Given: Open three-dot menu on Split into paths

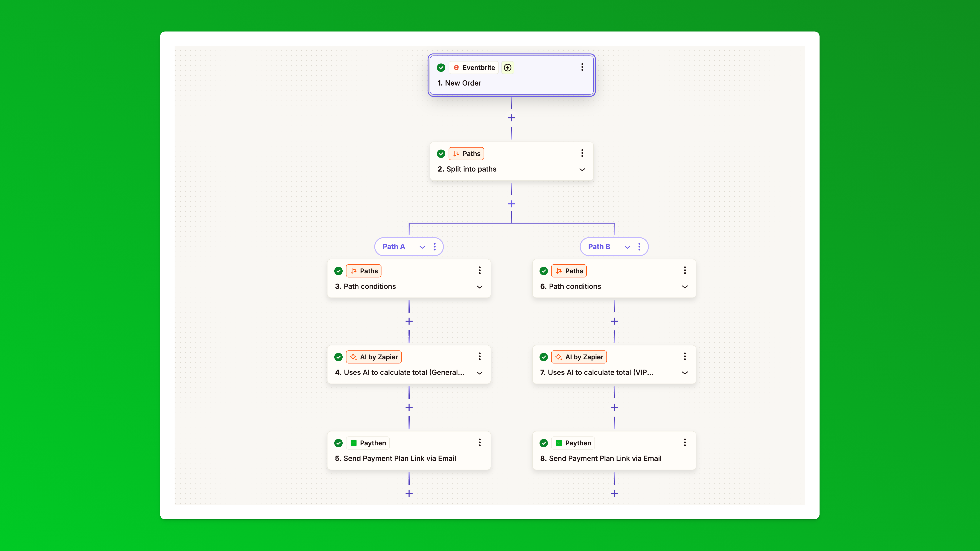Looking at the screenshot, I should 582,153.
